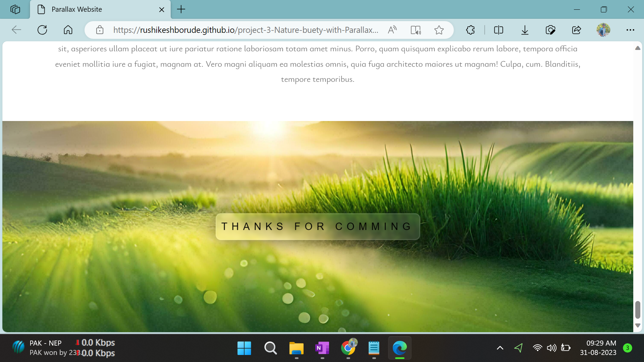Open Notepad from the taskbar

(374, 348)
